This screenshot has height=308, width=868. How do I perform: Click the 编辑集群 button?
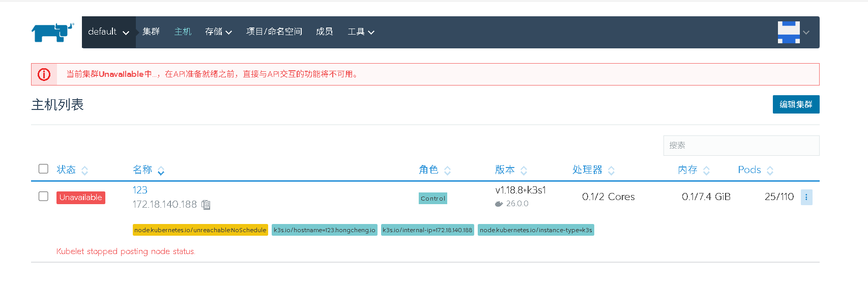pyautogui.click(x=796, y=104)
